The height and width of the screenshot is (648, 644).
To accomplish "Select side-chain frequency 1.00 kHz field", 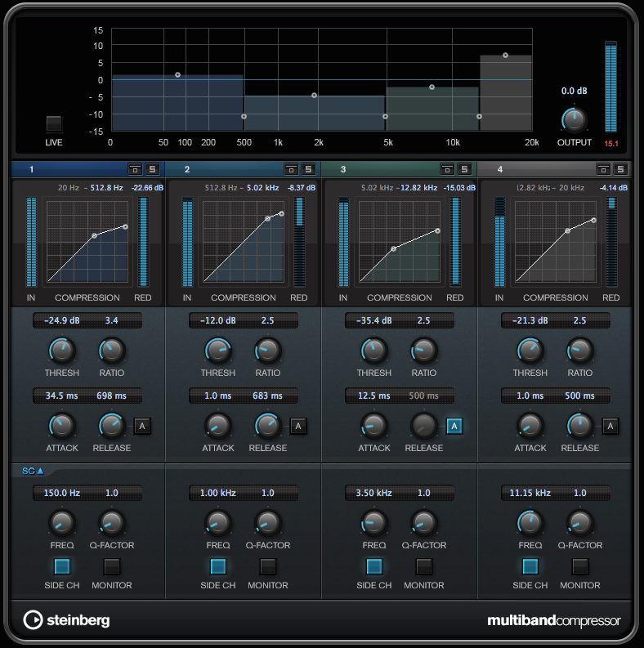I will [218, 493].
